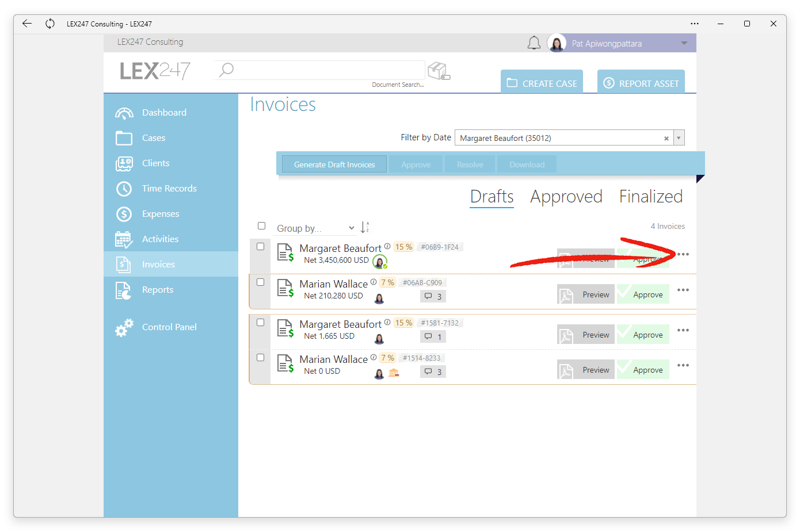The image size is (800, 532).
Task: Click info icon beside Margaret Beaufort #1581-7132
Action: coord(387,322)
